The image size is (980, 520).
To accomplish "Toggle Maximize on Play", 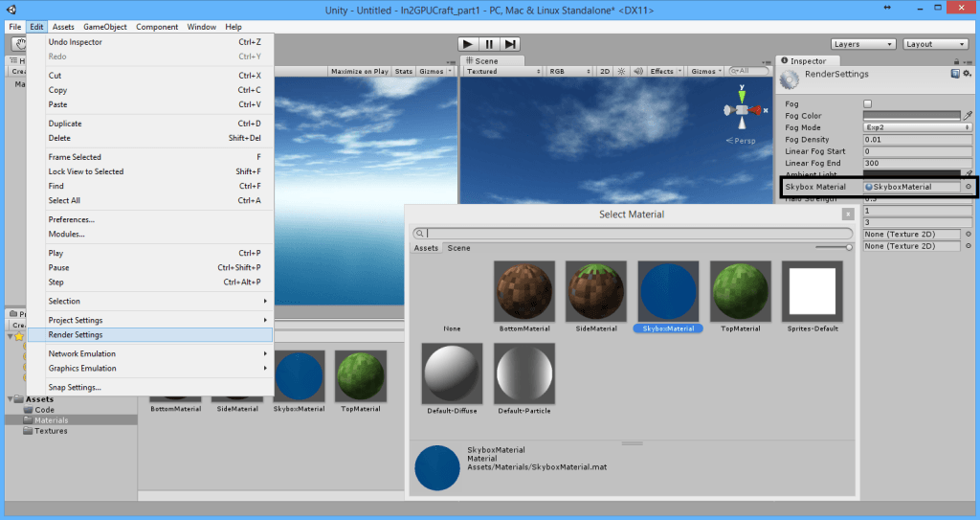I will (360, 72).
